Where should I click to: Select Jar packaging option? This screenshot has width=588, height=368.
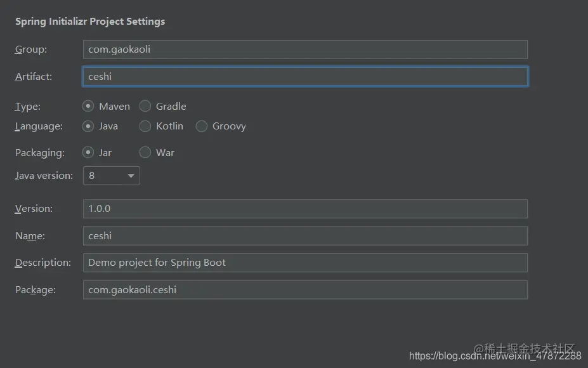[x=88, y=152]
